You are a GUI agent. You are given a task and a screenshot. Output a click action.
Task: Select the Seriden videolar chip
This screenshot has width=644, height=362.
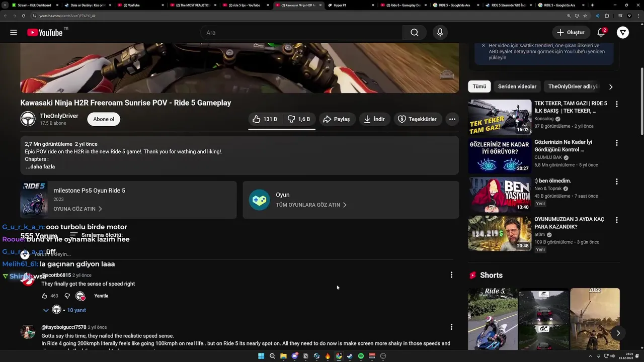pos(517,86)
